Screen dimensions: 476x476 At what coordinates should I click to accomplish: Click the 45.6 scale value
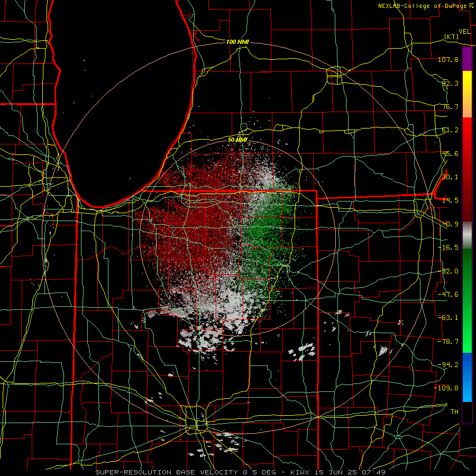coord(450,153)
